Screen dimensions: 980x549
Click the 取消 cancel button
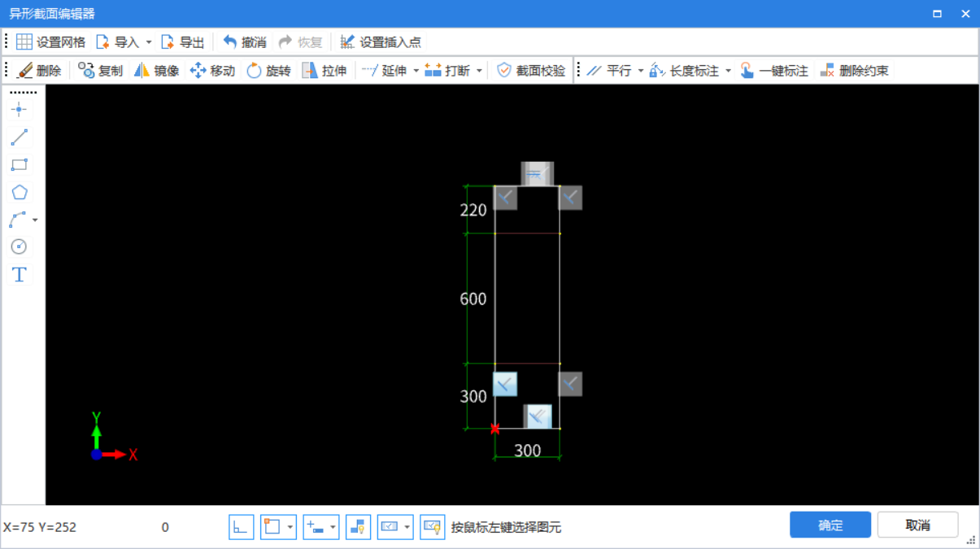pyautogui.click(x=917, y=525)
